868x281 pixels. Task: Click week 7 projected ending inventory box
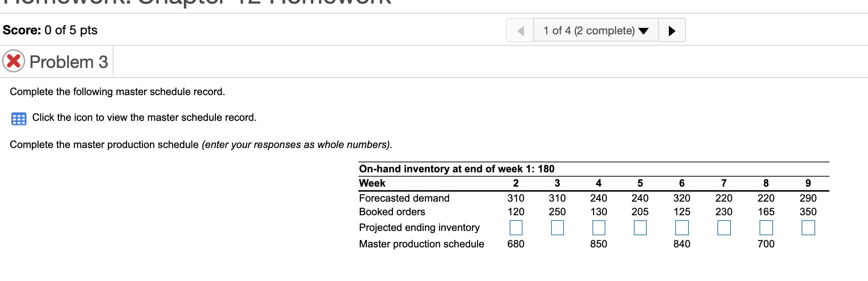724,228
